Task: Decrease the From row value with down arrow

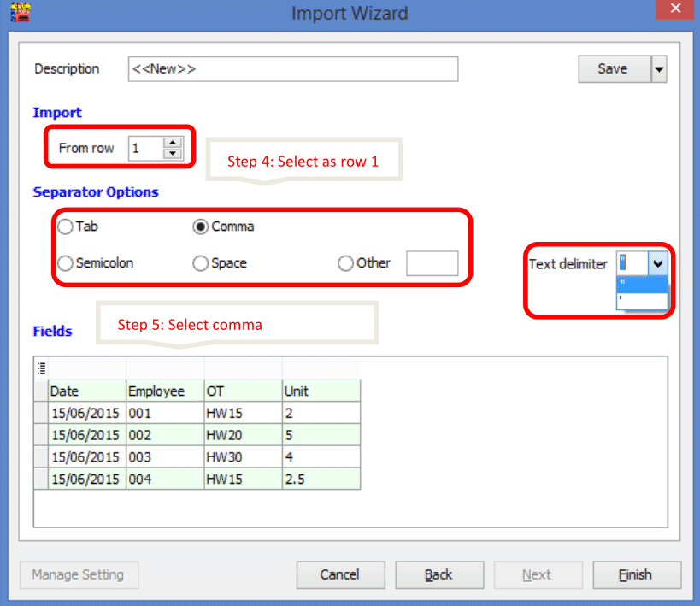Action: [174, 154]
